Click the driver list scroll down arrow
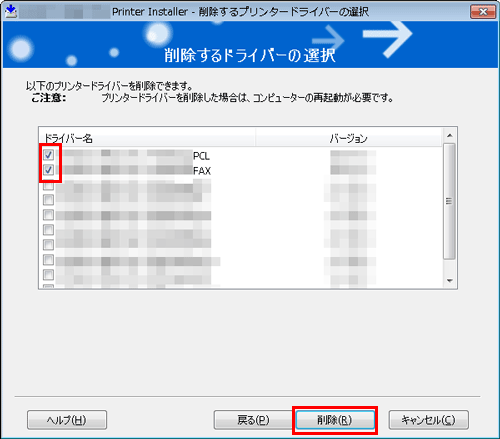The width and height of the screenshot is (500, 439). click(450, 281)
